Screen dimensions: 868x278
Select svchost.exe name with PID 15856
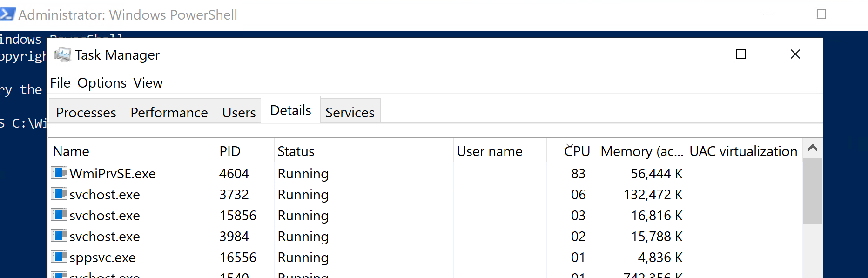point(105,216)
